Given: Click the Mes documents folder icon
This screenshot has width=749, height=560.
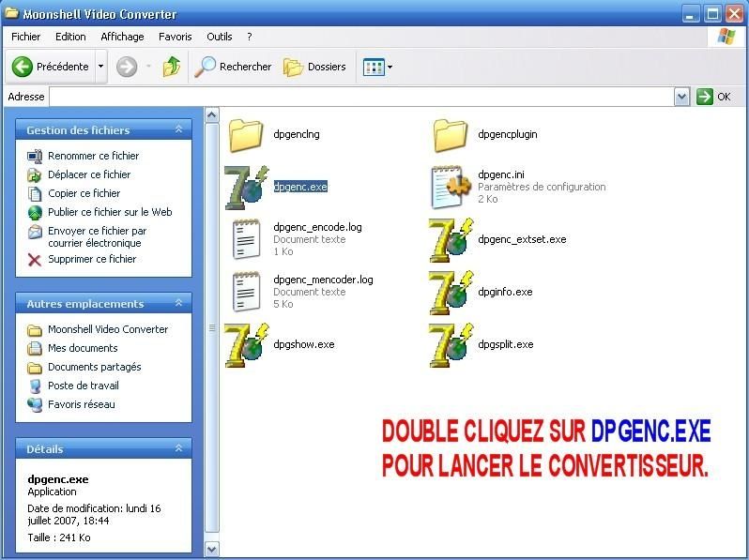Looking at the screenshot, I should (x=35, y=349).
